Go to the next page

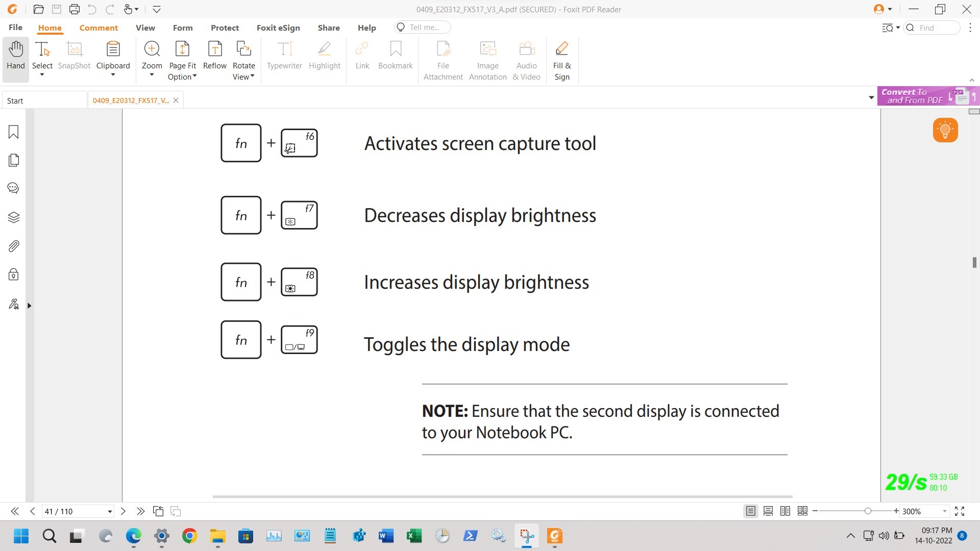[123, 511]
